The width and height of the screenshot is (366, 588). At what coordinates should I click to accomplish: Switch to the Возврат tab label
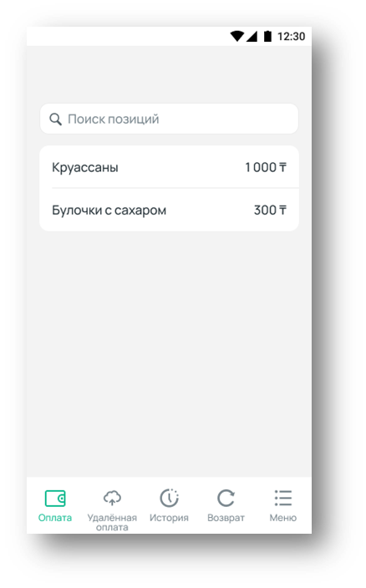226,518
